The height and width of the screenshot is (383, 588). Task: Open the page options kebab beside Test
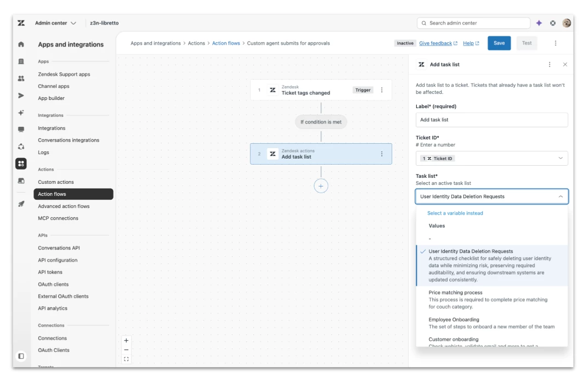click(x=556, y=43)
